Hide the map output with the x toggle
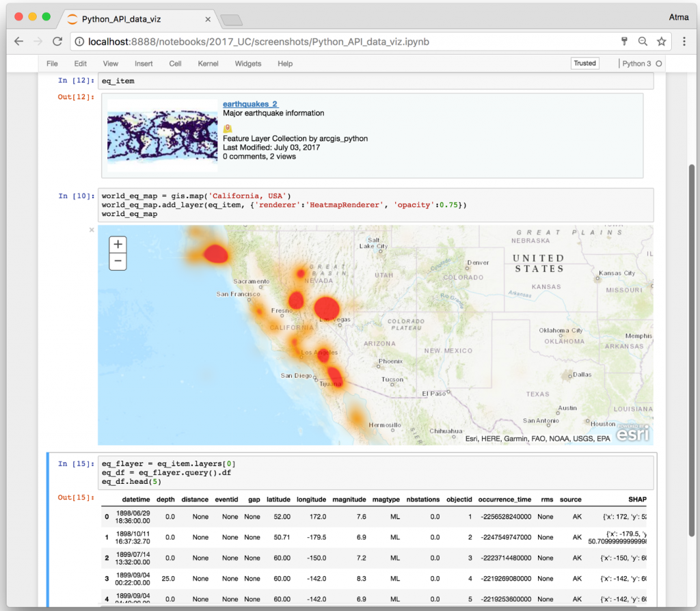This screenshot has height=611, width=700. 91,230
